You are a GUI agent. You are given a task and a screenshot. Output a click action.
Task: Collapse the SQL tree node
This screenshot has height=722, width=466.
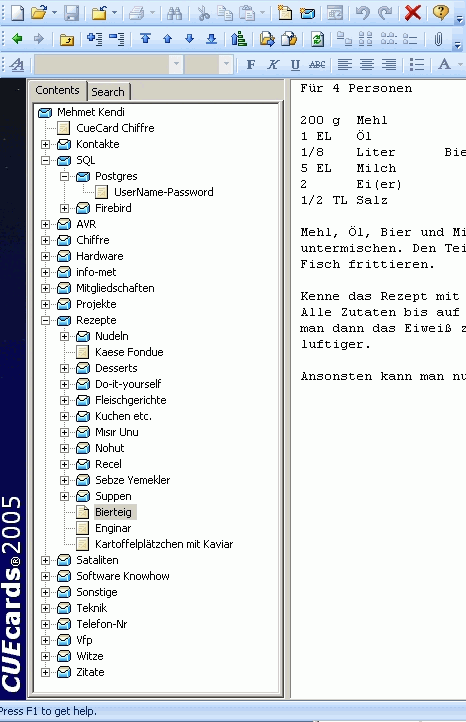tap(46, 161)
